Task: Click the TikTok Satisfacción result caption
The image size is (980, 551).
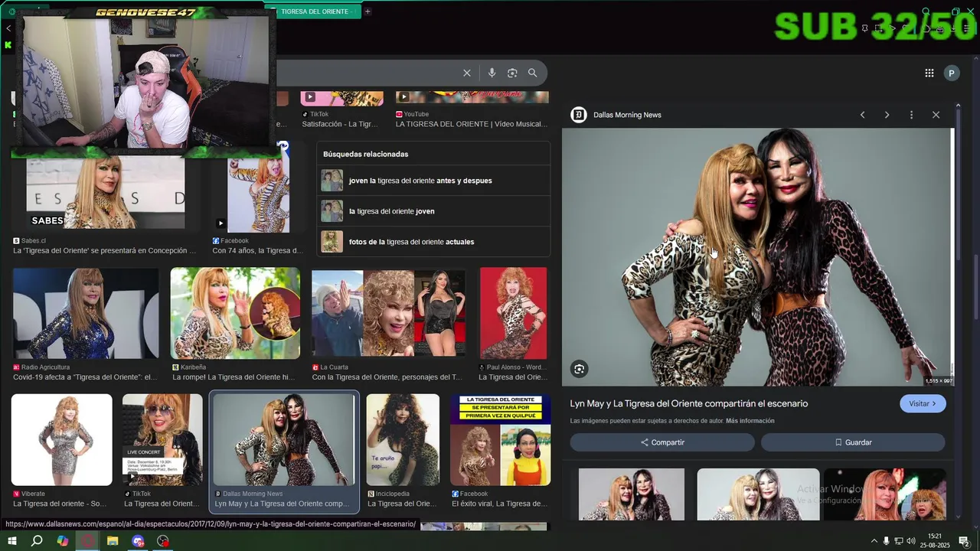Action: coord(340,124)
